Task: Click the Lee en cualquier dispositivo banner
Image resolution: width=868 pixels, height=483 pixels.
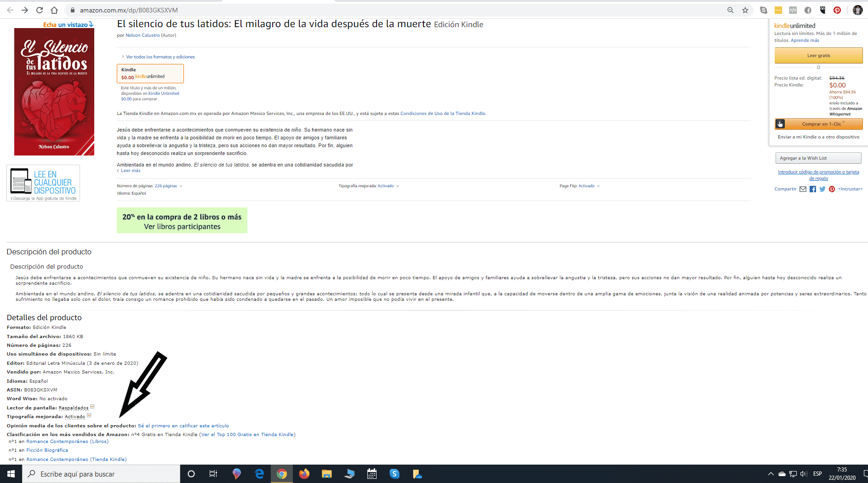Action: point(43,183)
